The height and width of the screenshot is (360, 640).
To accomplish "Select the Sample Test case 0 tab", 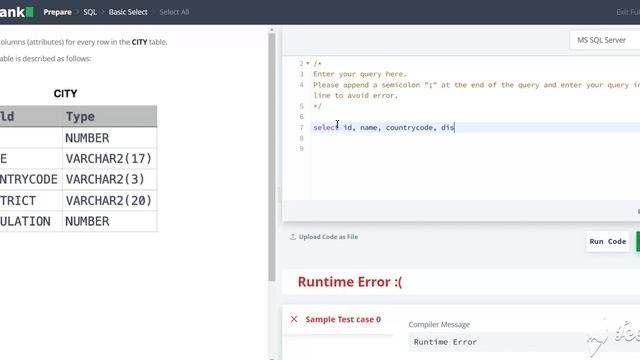I will point(343,320).
